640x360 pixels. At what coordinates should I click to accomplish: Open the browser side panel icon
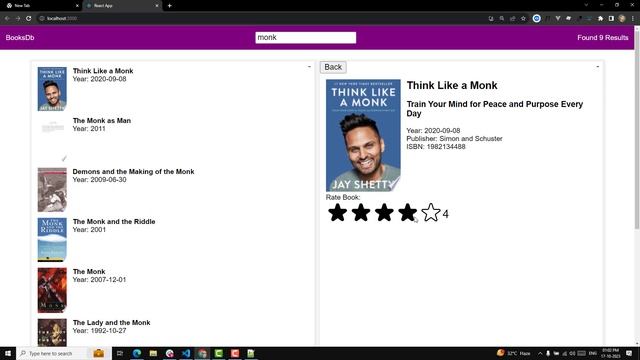(611, 18)
